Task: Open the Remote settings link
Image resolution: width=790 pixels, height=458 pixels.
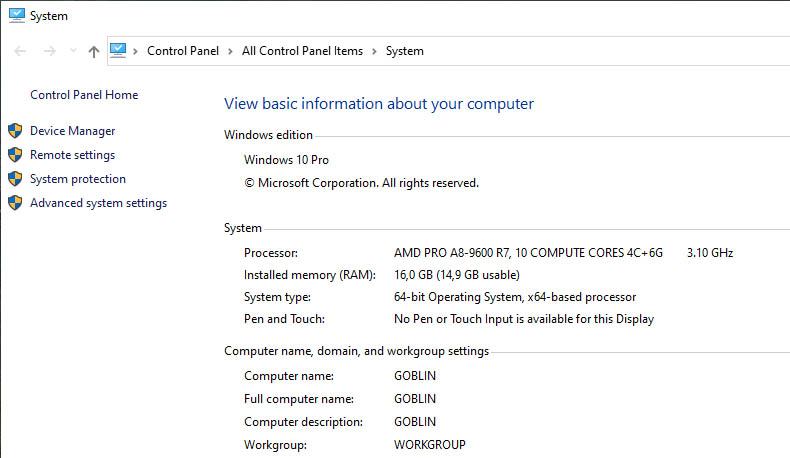Action: 72,155
